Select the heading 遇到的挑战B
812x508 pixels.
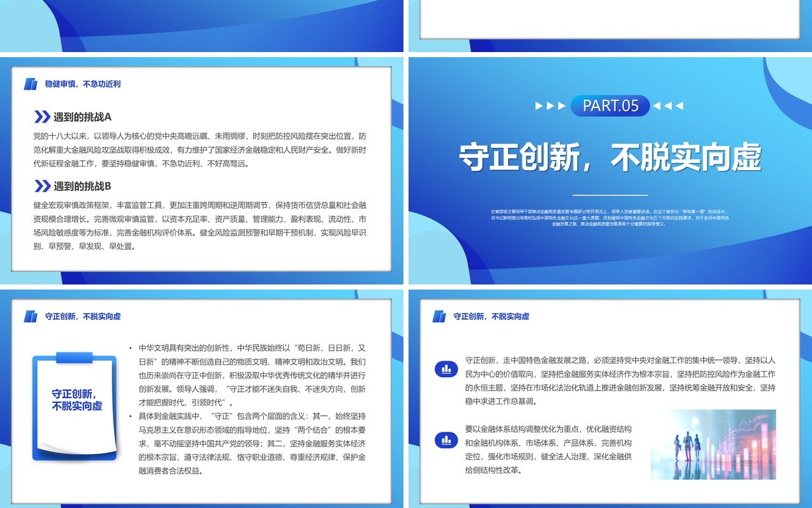click(82, 186)
